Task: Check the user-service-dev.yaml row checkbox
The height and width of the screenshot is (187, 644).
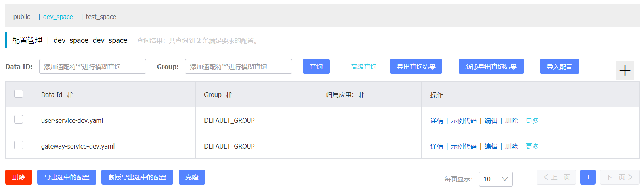Action: click(19, 119)
